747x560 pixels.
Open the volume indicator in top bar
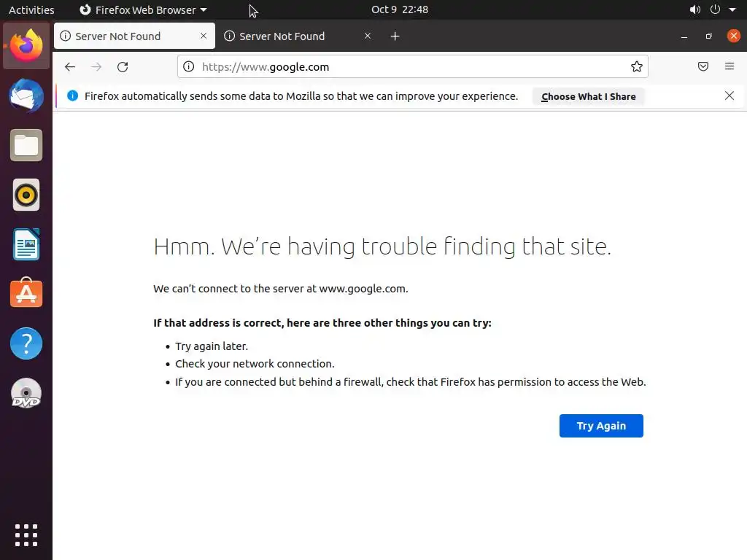tap(695, 9)
